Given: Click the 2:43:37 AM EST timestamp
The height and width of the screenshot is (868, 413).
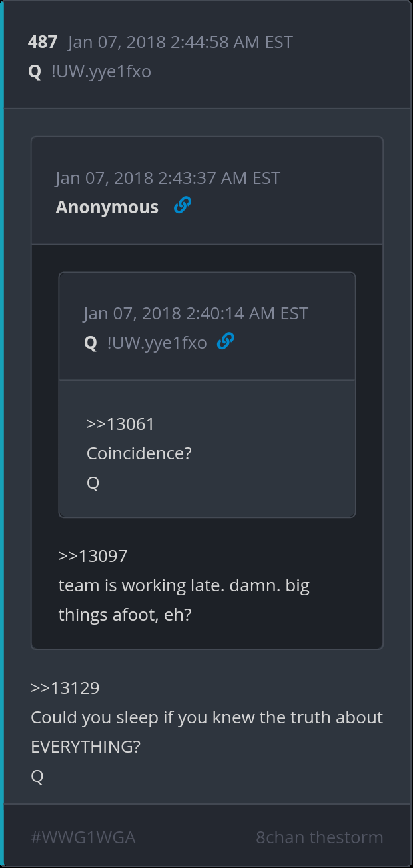Looking at the screenshot, I should (x=168, y=178).
